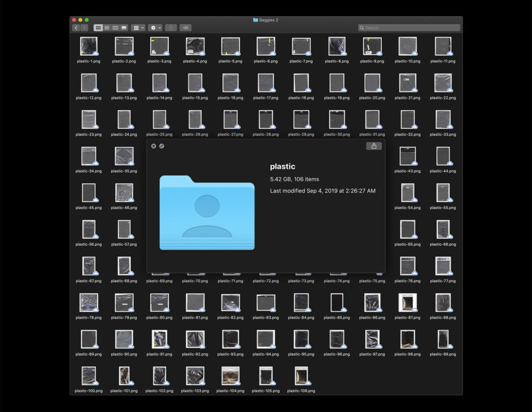Open the group-by arrangement dropdown
The image size is (532, 412).
point(138,28)
